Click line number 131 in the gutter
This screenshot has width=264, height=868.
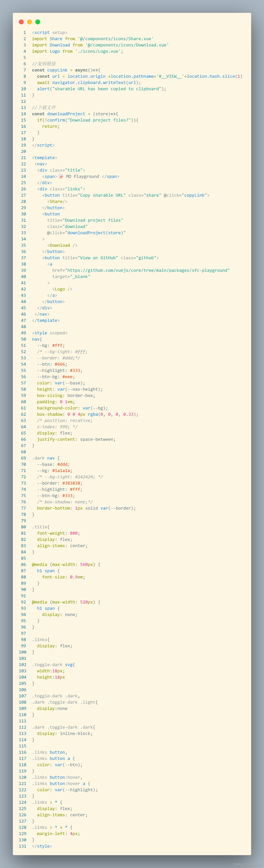coord(22,846)
